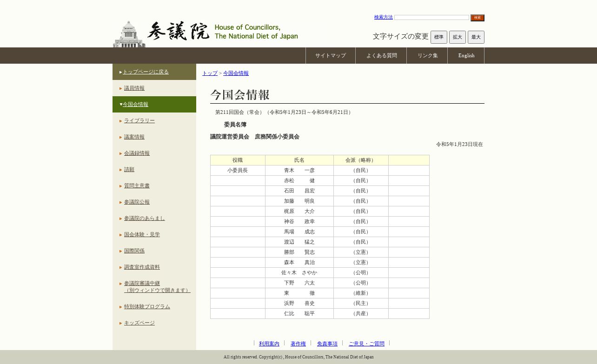The height and width of the screenshot is (364, 597).
Task: Open 国際関係 in the sidebar
Action: pos(134,251)
